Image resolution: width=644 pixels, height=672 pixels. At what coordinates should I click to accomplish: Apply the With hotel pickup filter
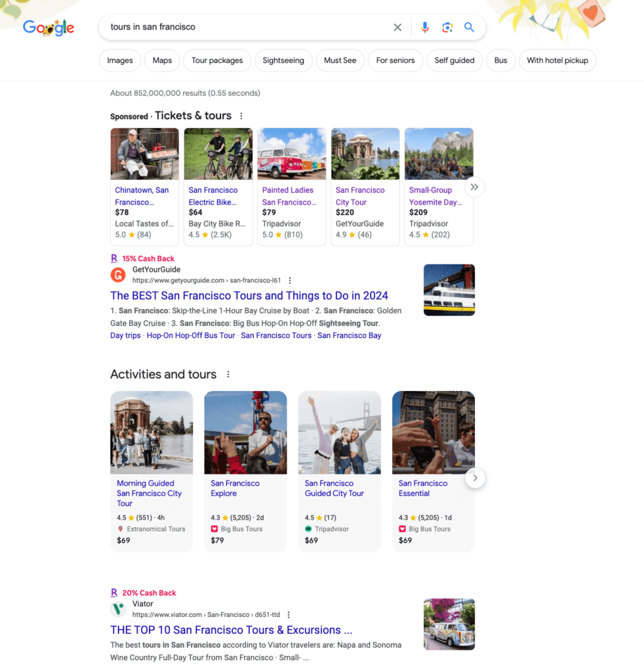[557, 60]
